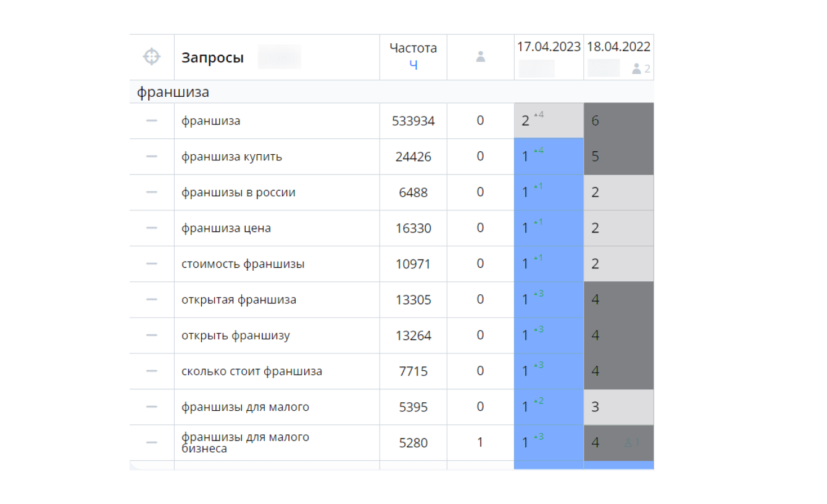Click the dash icon beside "франшизы в россии"

[152, 192]
